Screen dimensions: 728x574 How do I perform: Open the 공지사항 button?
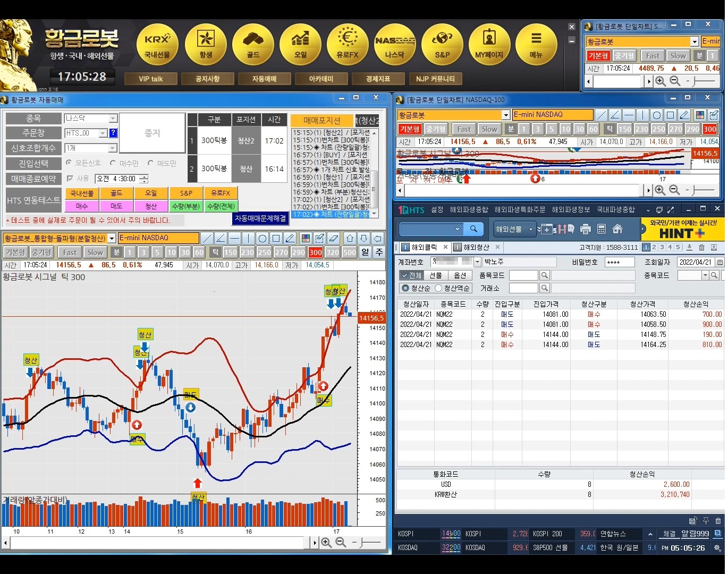click(x=207, y=79)
